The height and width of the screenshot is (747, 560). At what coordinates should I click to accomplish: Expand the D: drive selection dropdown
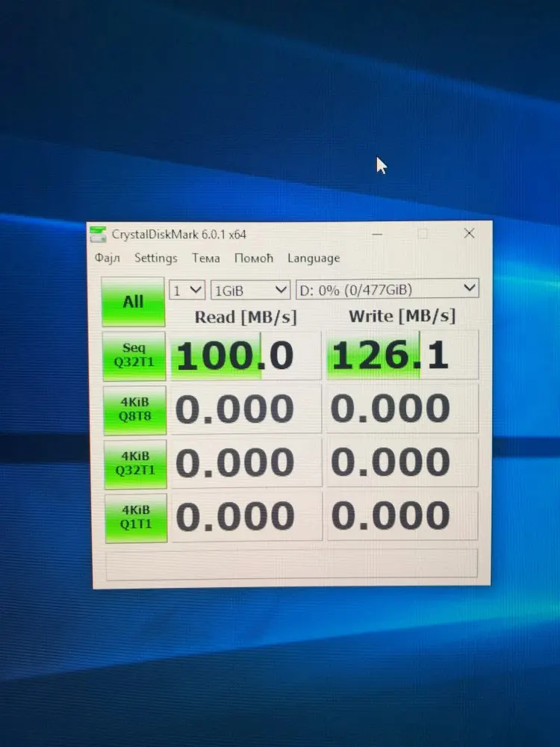(387, 288)
